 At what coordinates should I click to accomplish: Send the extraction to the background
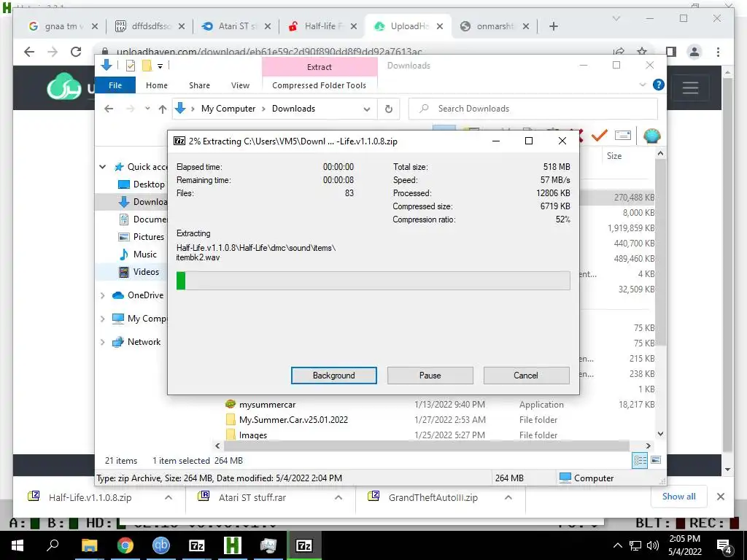333,376
